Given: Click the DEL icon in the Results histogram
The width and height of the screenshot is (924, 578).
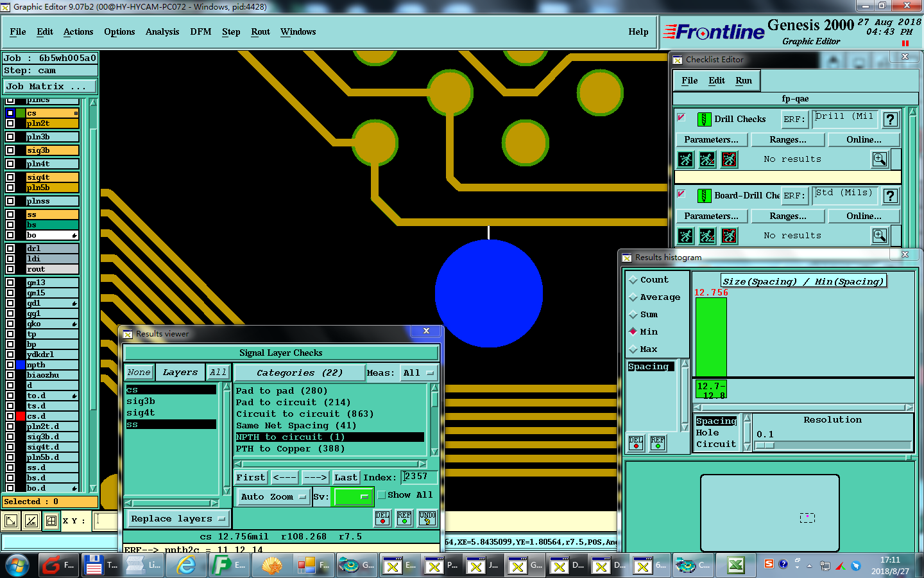Looking at the screenshot, I should (636, 443).
